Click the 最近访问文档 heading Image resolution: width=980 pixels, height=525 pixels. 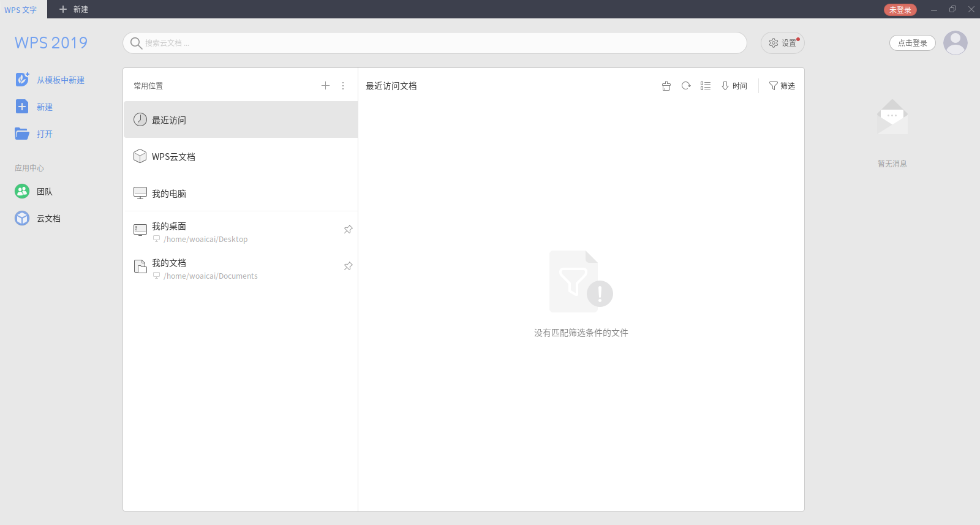click(391, 86)
